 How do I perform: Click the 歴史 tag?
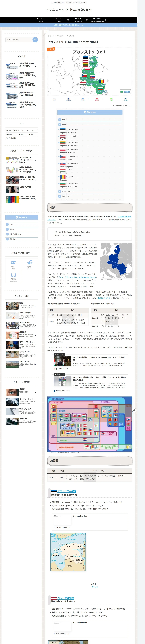[16, 131]
